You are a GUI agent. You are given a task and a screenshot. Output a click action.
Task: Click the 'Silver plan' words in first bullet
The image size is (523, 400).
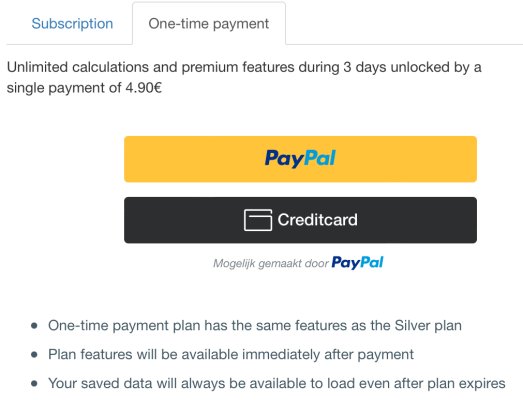[428, 325]
